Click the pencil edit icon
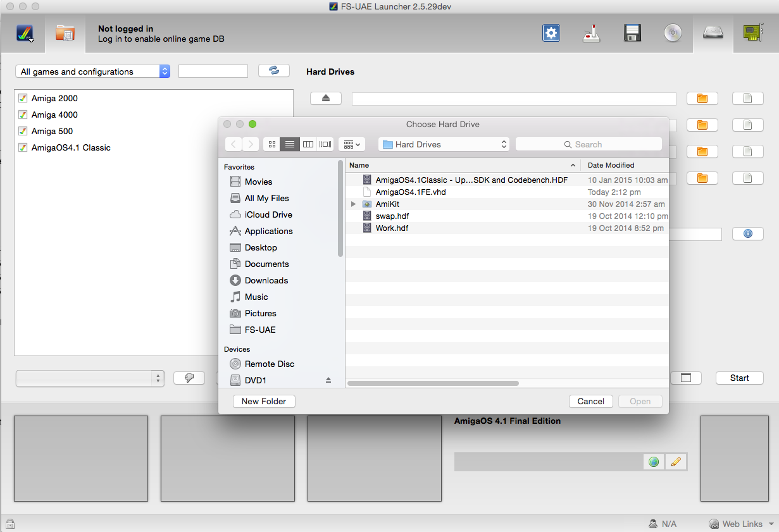The image size is (779, 532). 676,462
